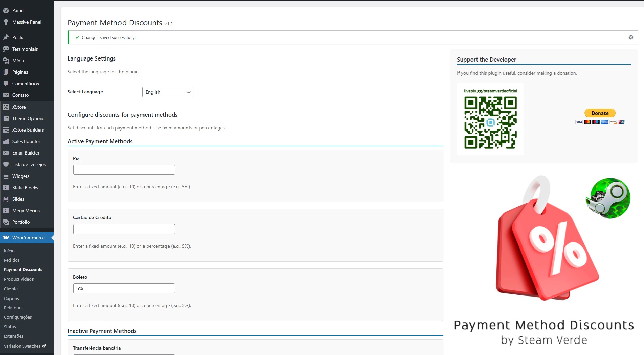Open the Select Language dropdown

(x=168, y=92)
